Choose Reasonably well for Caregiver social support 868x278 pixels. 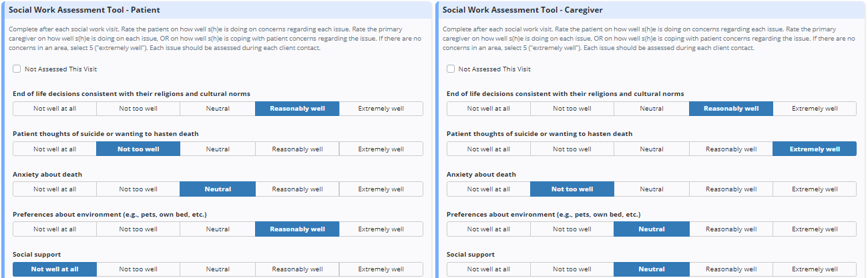point(731,269)
